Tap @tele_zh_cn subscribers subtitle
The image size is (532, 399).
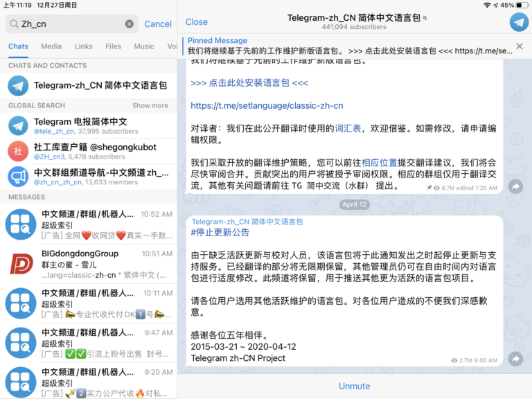tap(86, 132)
